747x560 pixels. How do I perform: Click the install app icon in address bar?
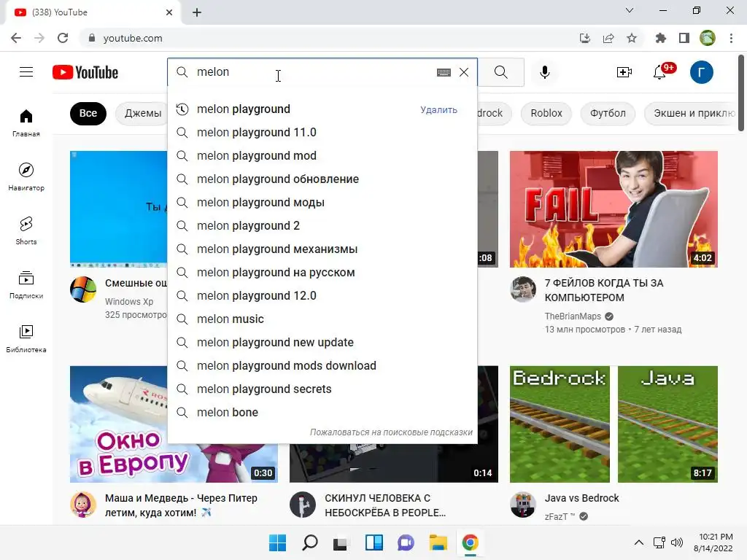coord(585,38)
